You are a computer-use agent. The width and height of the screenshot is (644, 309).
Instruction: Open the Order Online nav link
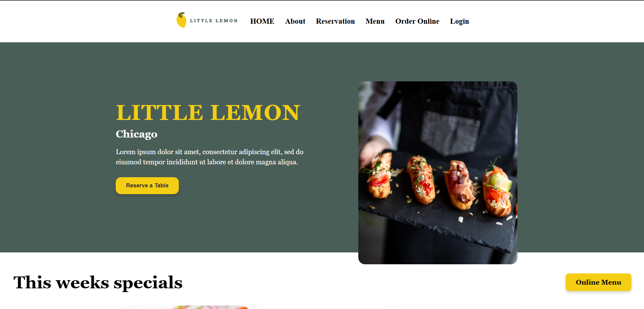coord(417,21)
